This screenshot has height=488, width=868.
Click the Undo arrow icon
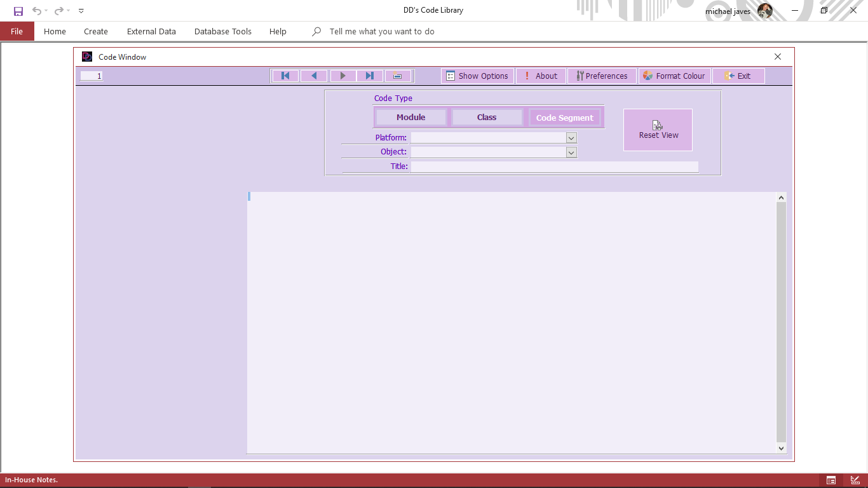(x=37, y=11)
